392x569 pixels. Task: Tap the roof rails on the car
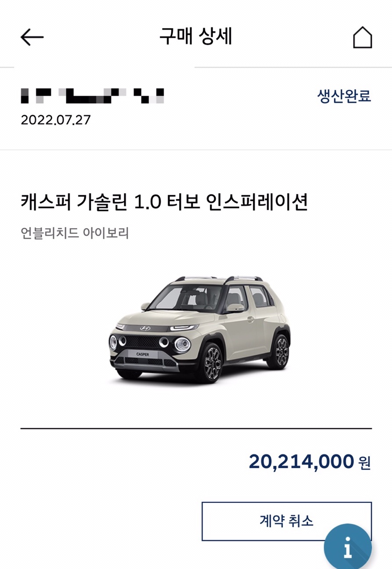(x=219, y=279)
